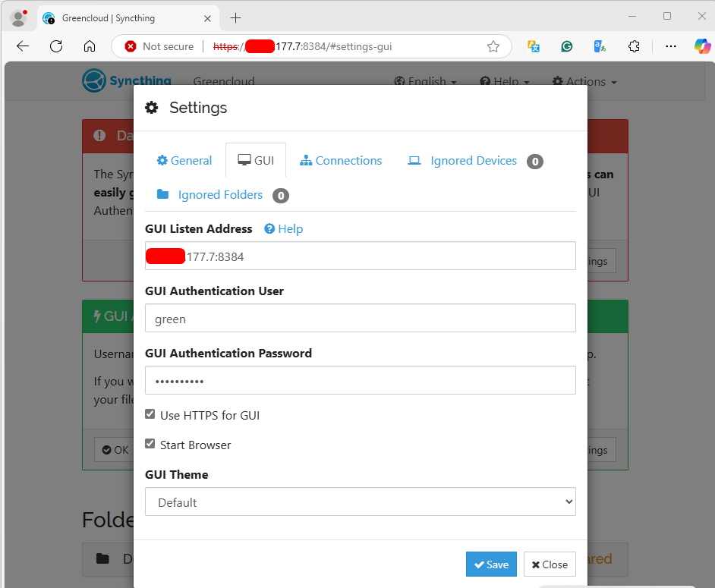Click the browser address bar URL
This screenshot has width=715, height=588.
click(303, 46)
